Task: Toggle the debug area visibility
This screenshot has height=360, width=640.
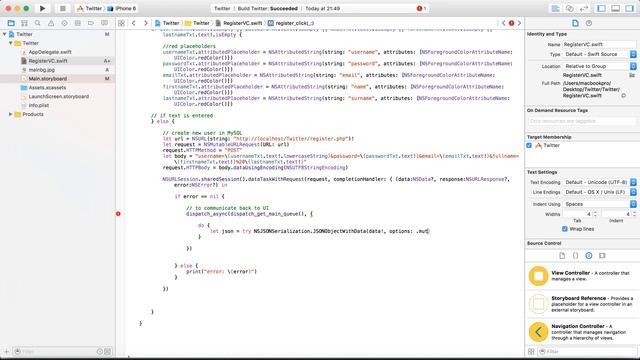Action: coord(616,8)
